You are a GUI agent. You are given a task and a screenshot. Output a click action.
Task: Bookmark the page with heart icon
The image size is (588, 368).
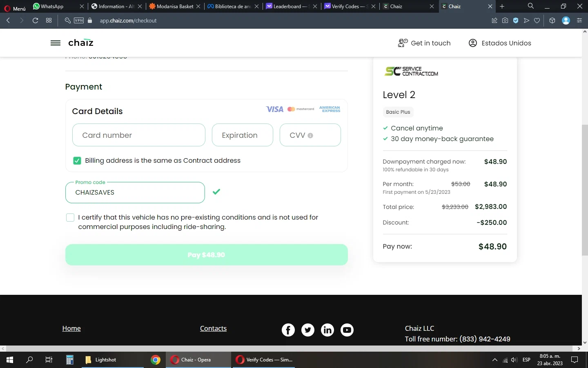click(x=537, y=20)
